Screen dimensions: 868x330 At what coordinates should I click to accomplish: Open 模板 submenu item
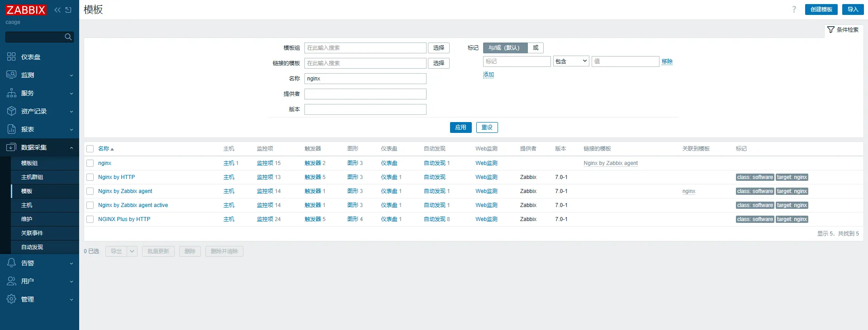45,191
